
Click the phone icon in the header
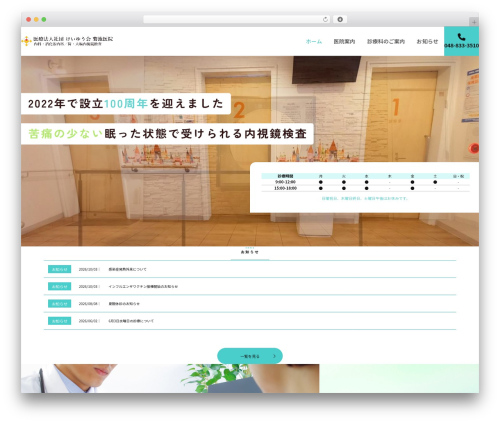pos(461,37)
